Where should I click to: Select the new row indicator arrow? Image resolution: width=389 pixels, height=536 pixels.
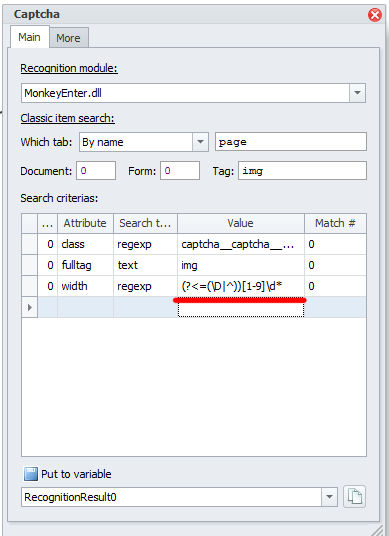29,307
